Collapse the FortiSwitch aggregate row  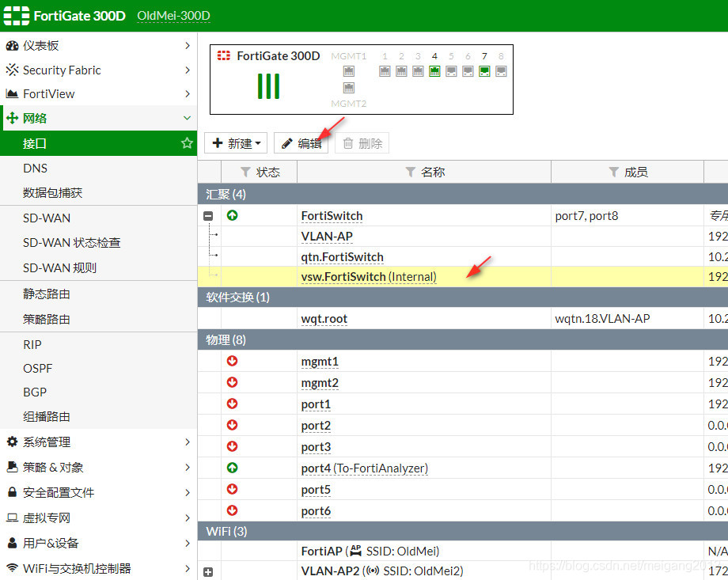[x=208, y=216]
